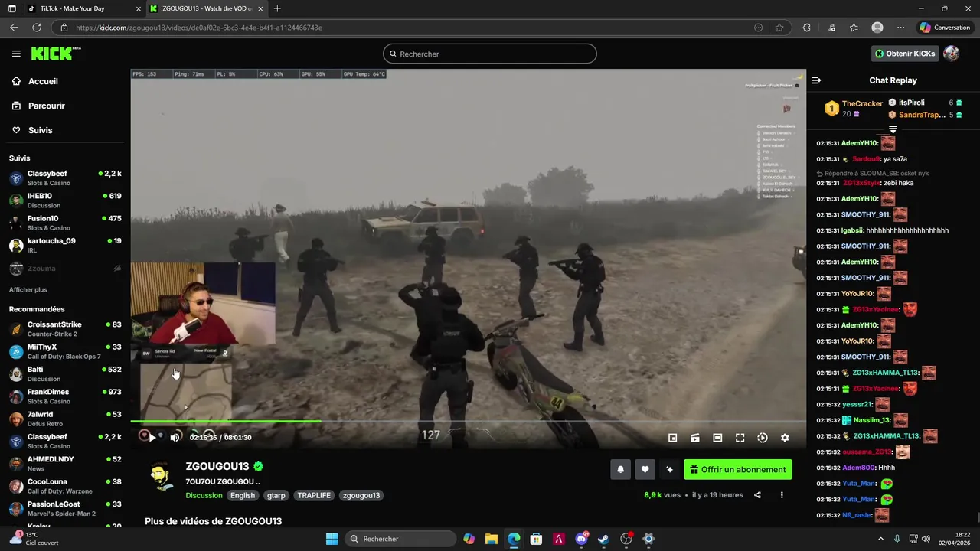Select the gtarp tag
This screenshot has width=980, height=551.
(276, 495)
